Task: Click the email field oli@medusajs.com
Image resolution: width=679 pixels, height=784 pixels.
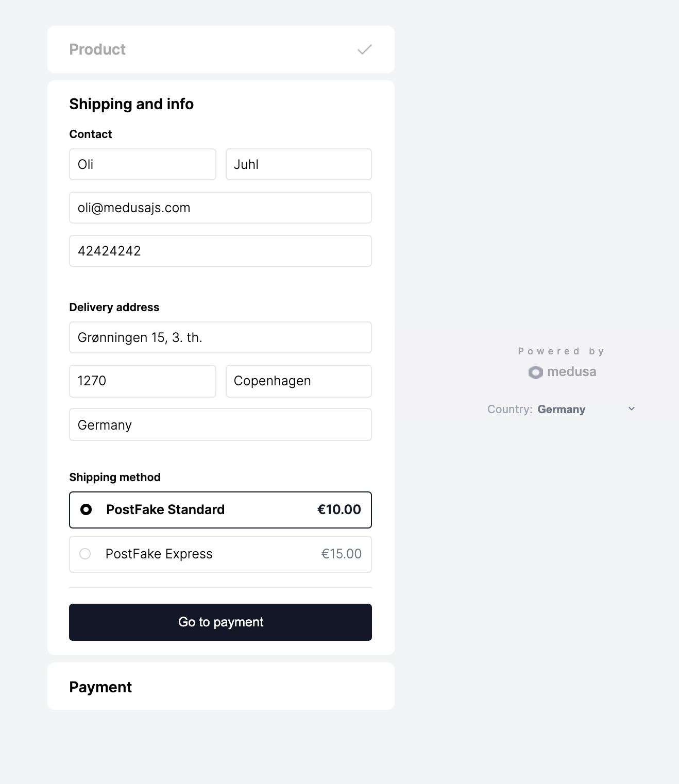Action: (x=220, y=208)
